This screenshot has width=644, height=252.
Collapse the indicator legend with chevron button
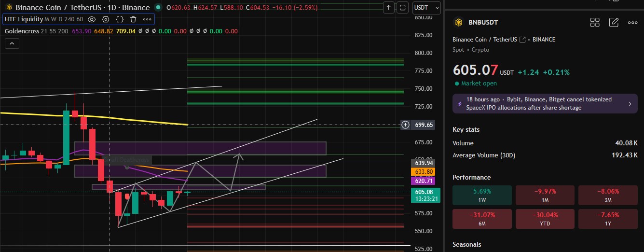point(12,43)
